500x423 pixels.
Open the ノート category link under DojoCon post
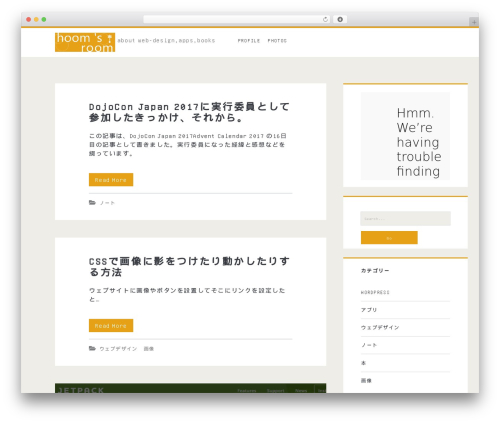point(107,203)
